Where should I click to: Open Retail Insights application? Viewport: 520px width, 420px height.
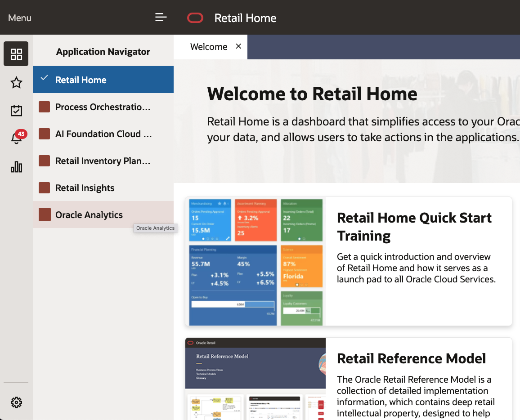[x=103, y=188]
